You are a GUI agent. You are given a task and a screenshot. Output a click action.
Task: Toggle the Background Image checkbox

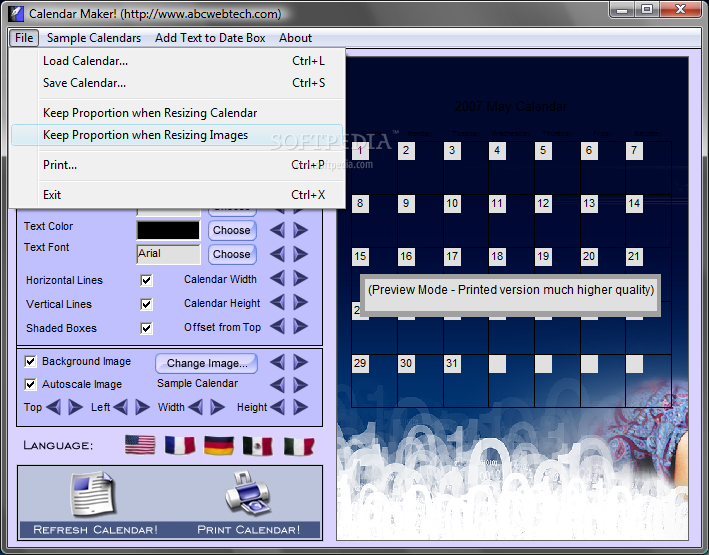(30, 361)
